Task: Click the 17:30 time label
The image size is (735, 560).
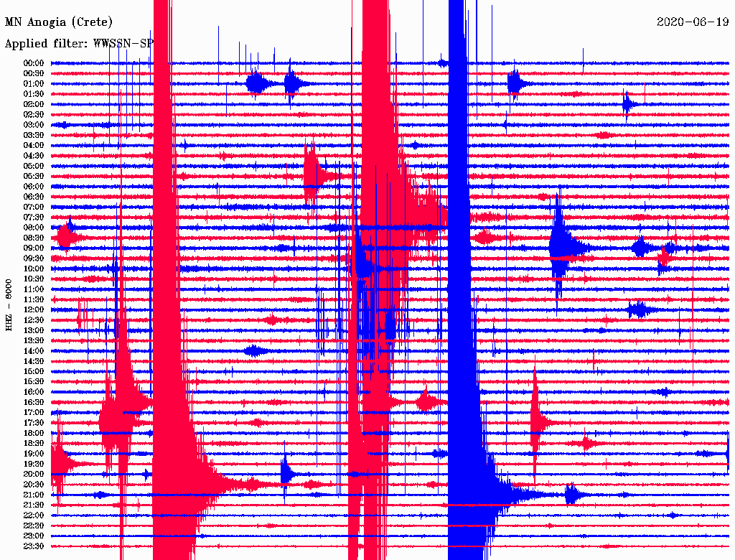Action: (x=34, y=423)
